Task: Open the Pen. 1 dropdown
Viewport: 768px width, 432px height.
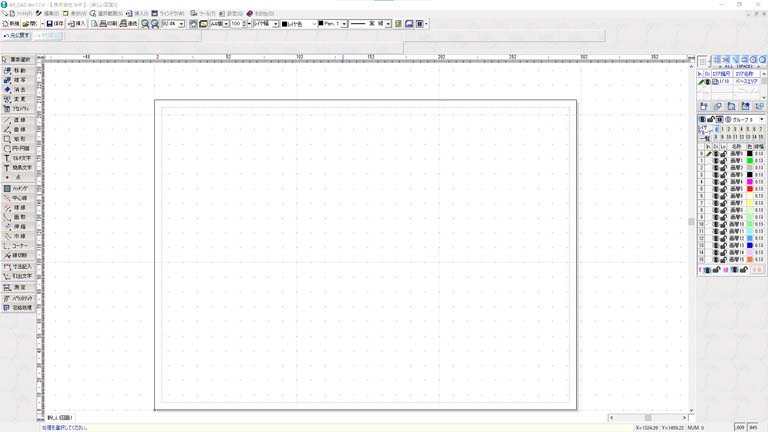Action: coord(344,24)
